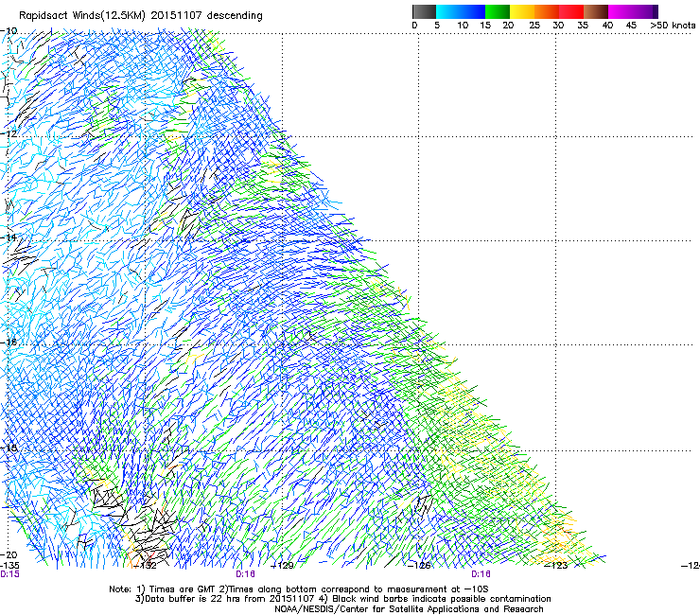The width and height of the screenshot is (700, 615).
Task: Click the '-20' latitude axis label
Action: [x=9, y=554]
